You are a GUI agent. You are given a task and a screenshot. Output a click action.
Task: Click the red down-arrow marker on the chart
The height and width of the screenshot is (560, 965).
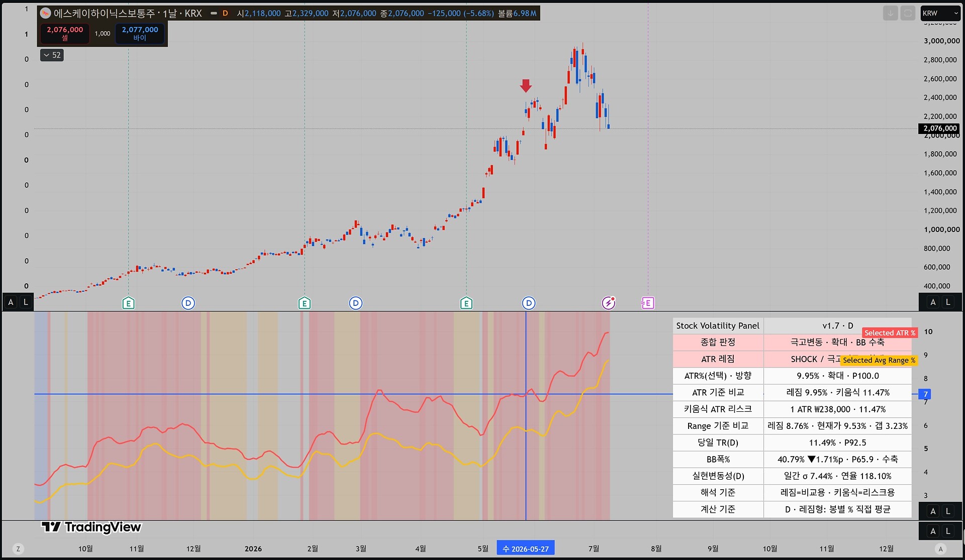coord(526,86)
